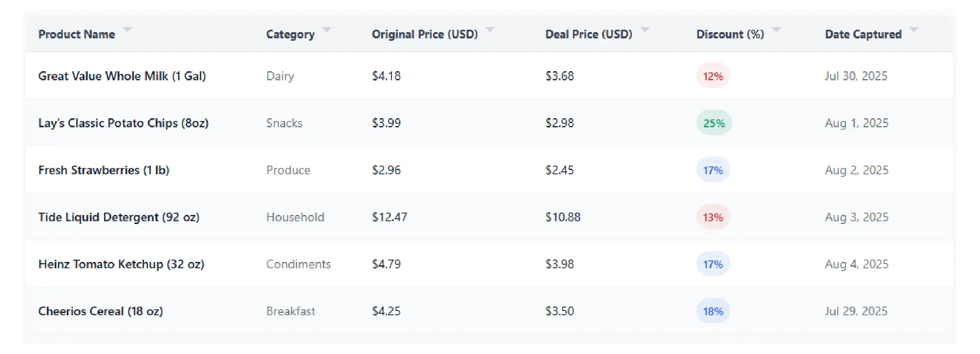Click the blue 18% discount badge
The width and height of the screenshot is (980, 354).
[713, 311]
